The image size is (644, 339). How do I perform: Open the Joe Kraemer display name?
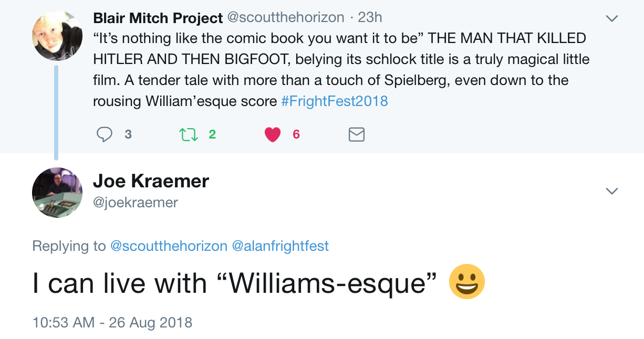point(151,181)
